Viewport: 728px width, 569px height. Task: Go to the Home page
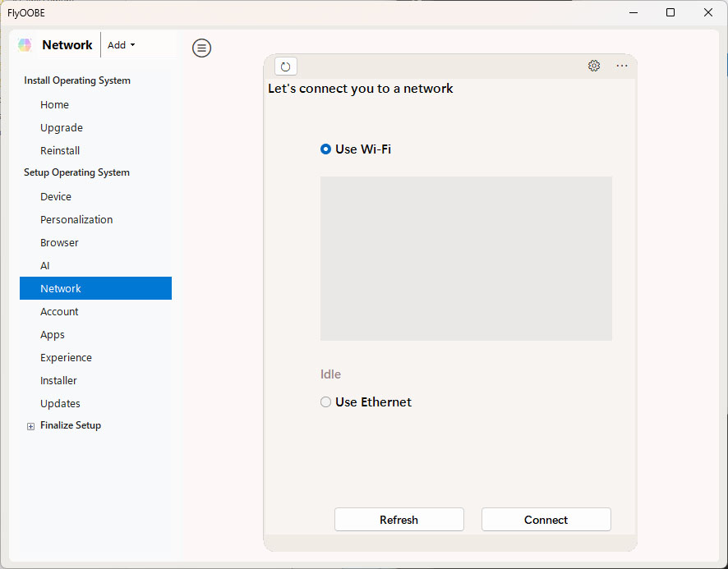click(54, 105)
